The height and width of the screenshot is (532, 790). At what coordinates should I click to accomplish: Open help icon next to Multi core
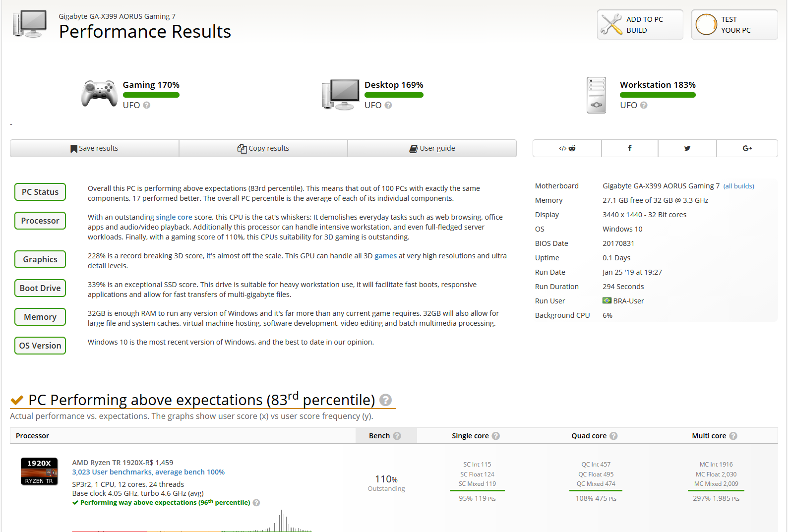pos(733,436)
